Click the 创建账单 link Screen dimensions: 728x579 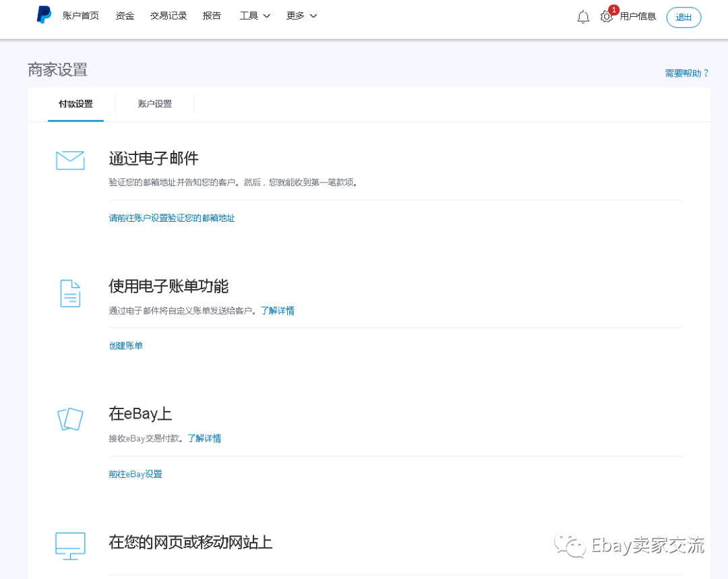pyautogui.click(x=126, y=346)
